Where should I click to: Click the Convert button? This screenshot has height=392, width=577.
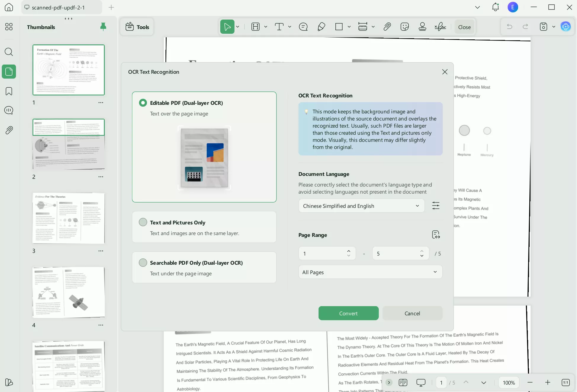pos(348,313)
